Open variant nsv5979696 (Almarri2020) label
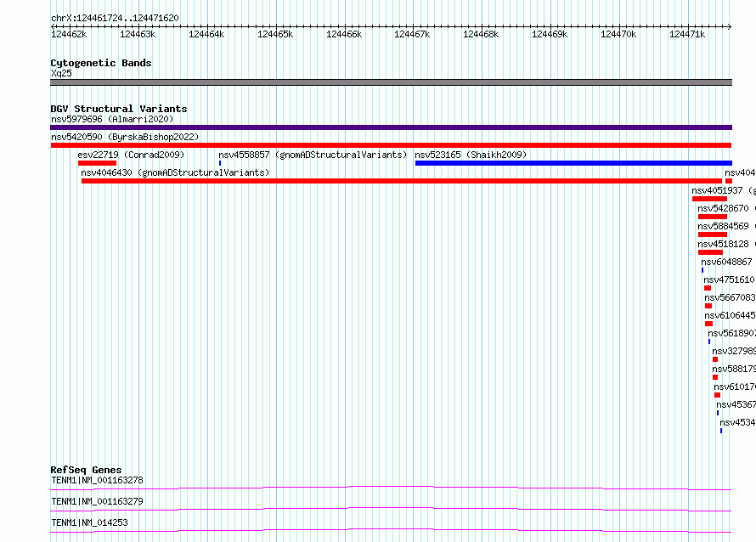Screen dimensions: 756x542 pyautogui.click(x=112, y=119)
